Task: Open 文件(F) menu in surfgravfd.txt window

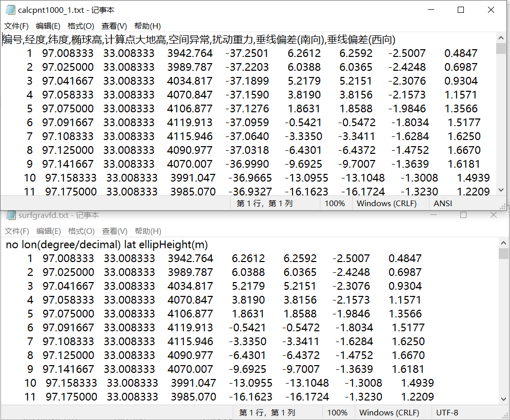Action: 17,231
